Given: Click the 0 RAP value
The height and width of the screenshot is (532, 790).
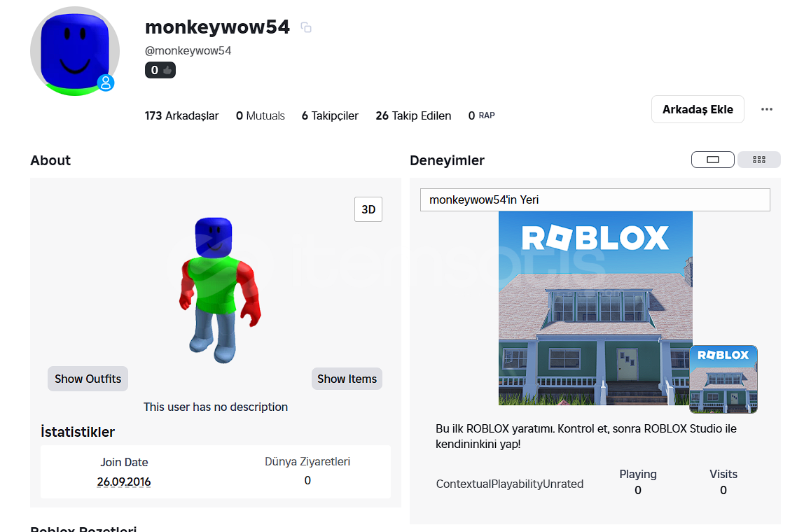Looking at the screenshot, I should 481,116.
